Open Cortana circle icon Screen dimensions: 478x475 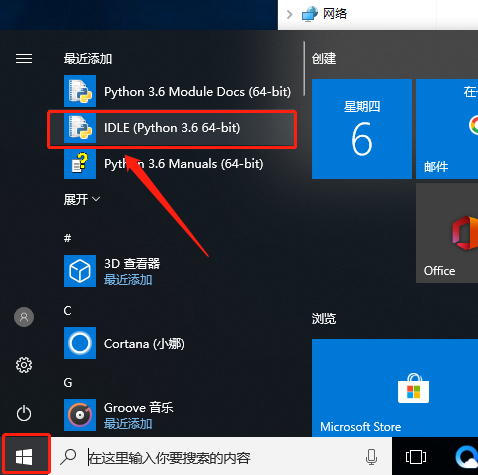[x=80, y=343]
